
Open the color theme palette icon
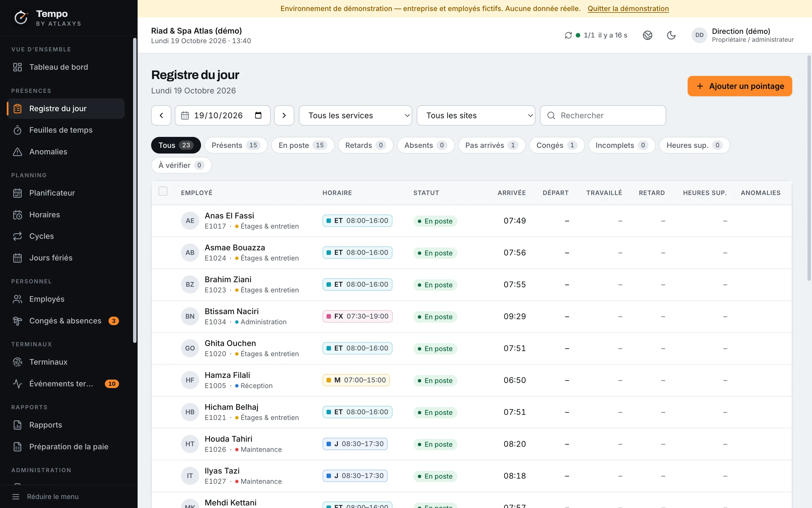(x=647, y=35)
